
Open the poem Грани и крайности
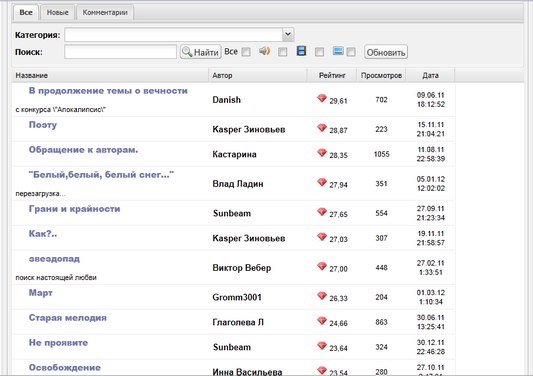[x=74, y=209]
